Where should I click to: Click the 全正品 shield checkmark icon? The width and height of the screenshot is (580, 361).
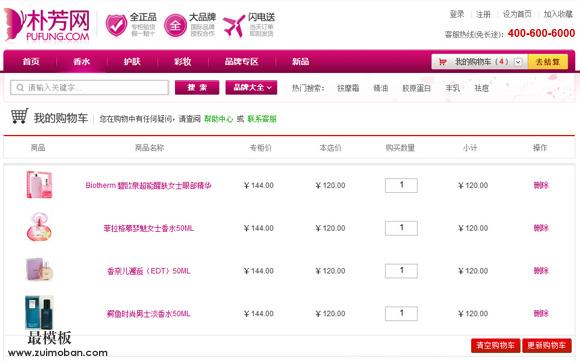pyautogui.click(x=116, y=25)
